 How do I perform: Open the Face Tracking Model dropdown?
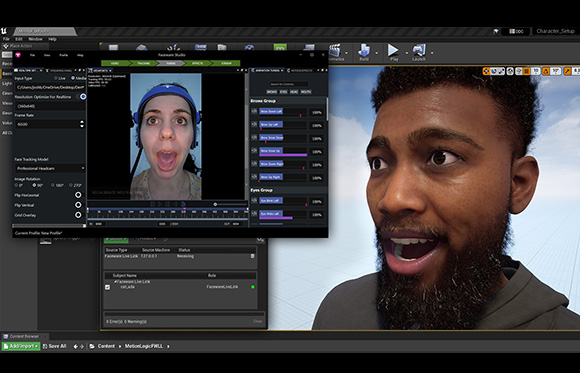point(50,168)
